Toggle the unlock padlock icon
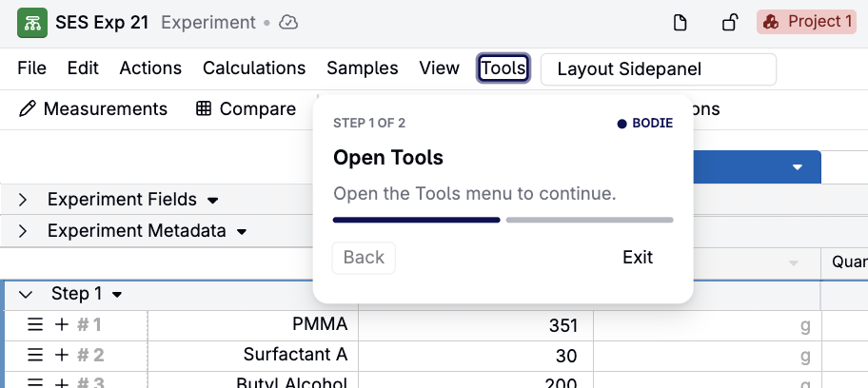The height and width of the screenshot is (388, 868). click(730, 23)
